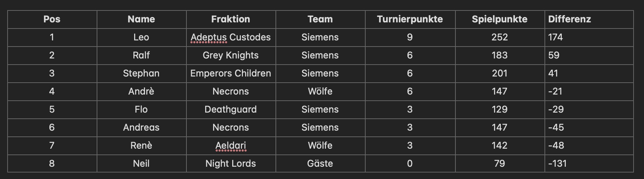Select the Team column header

(x=320, y=19)
